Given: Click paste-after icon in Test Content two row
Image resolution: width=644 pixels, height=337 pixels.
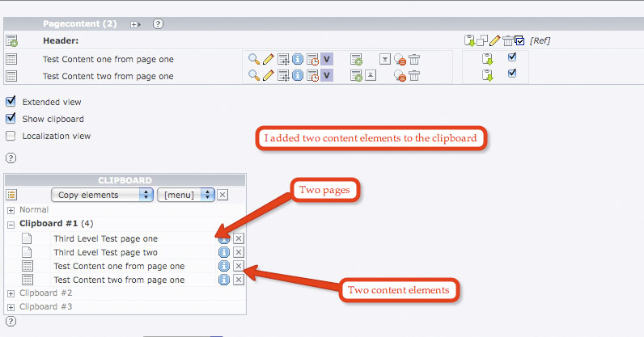Looking at the screenshot, I should click(487, 75).
